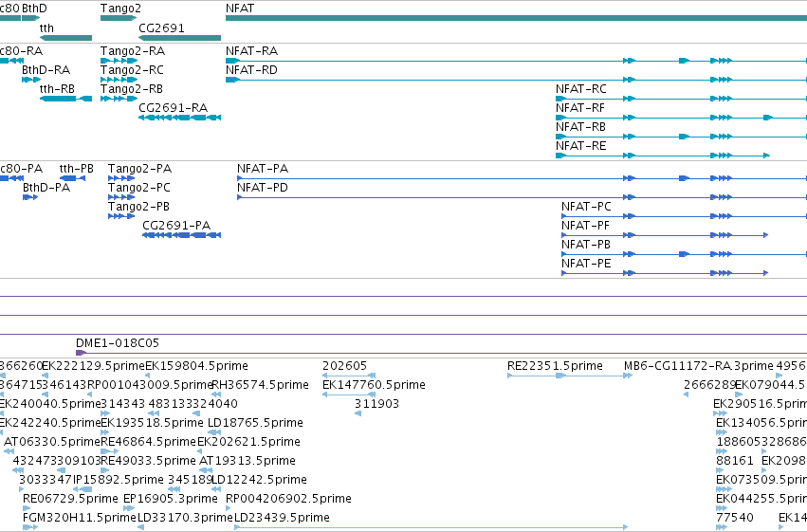The width and height of the screenshot is (807, 532).
Task: Select EST label EK193518.5prime
Action: point(152,423)
